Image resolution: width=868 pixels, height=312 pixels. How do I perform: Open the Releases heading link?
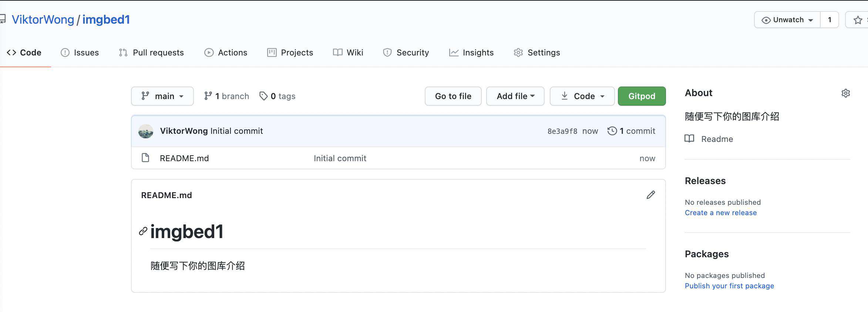coord(705,181)
